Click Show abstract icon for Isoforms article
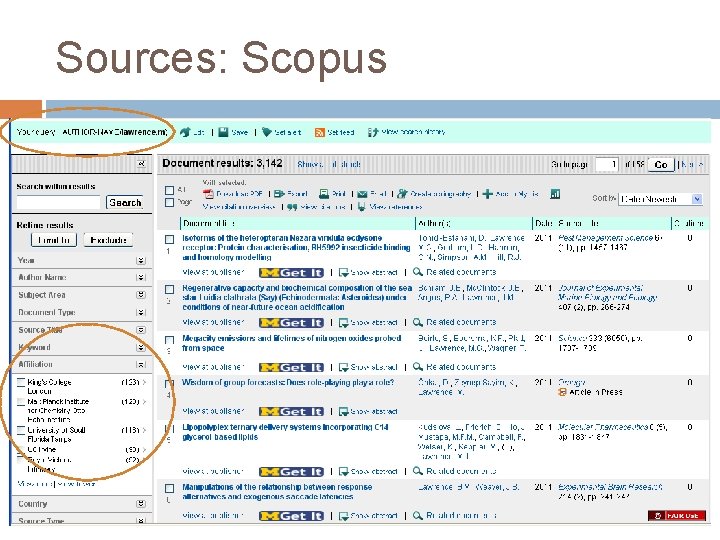The image size is (720, 540). point(343,273)
